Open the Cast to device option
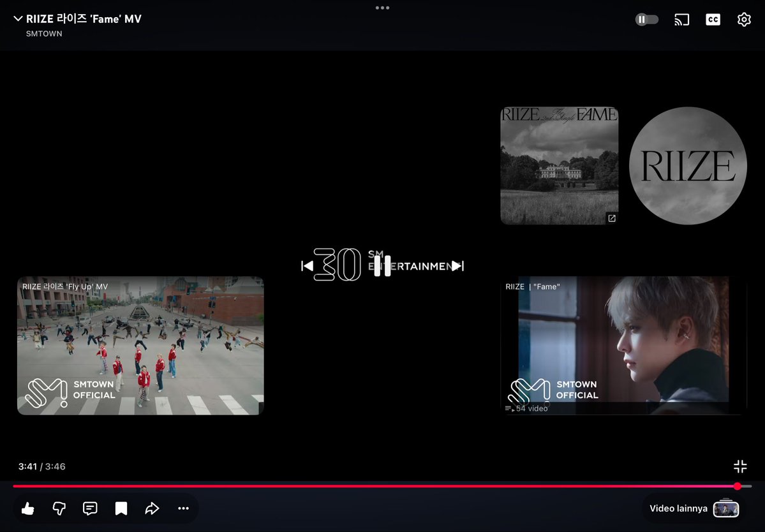 coord(681,20)
